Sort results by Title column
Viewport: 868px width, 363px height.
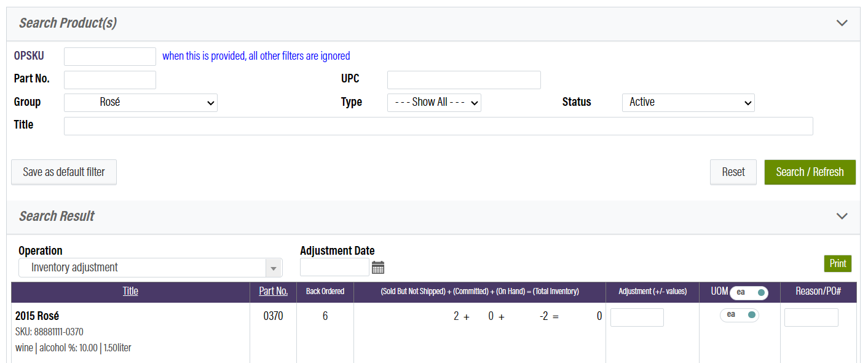[x=130, y=292]
